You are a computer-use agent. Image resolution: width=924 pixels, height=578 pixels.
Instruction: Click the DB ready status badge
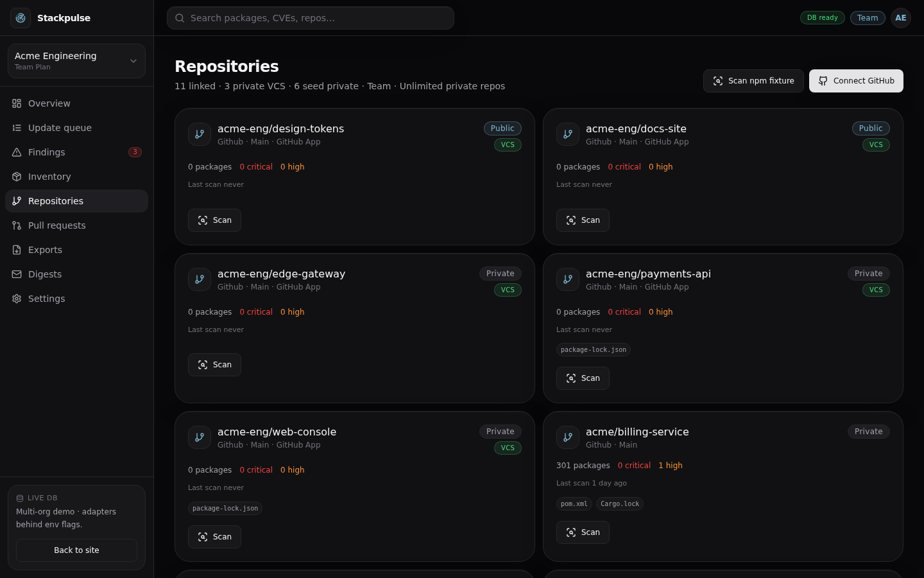pos(823,18)
